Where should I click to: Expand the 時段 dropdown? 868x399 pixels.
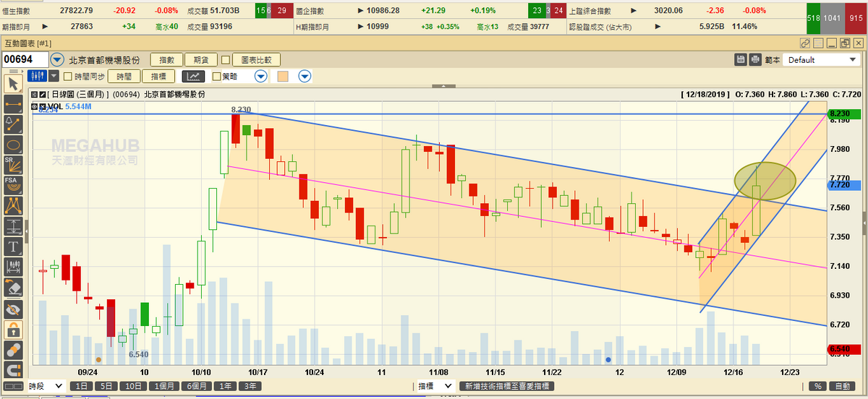pyautogui.click(x=56, y=387)
